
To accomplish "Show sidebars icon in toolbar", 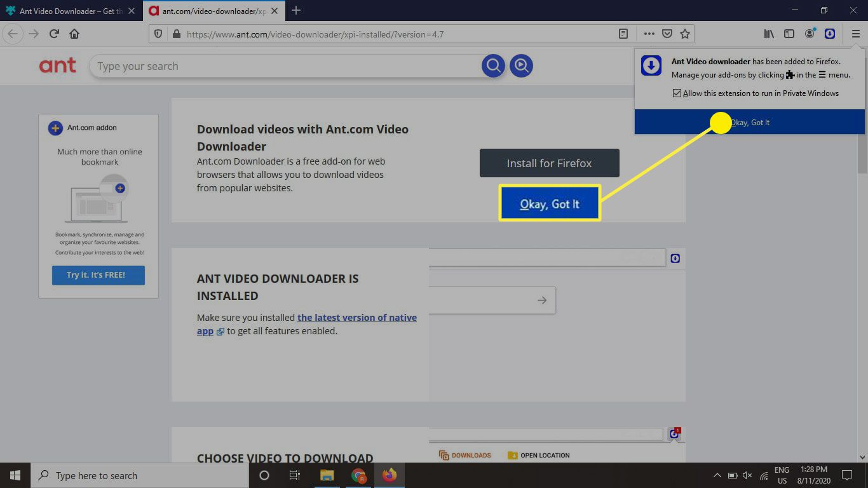I will pyautogui.click(x=789, y=34).
